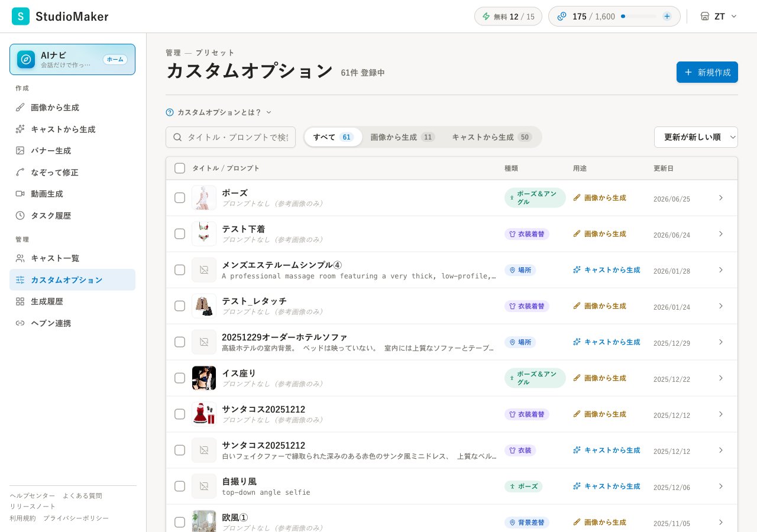Check the 欧風① row checkbox
Image resolution: width=757 pixels, height=532 pixels.
[x=180, y=523]
